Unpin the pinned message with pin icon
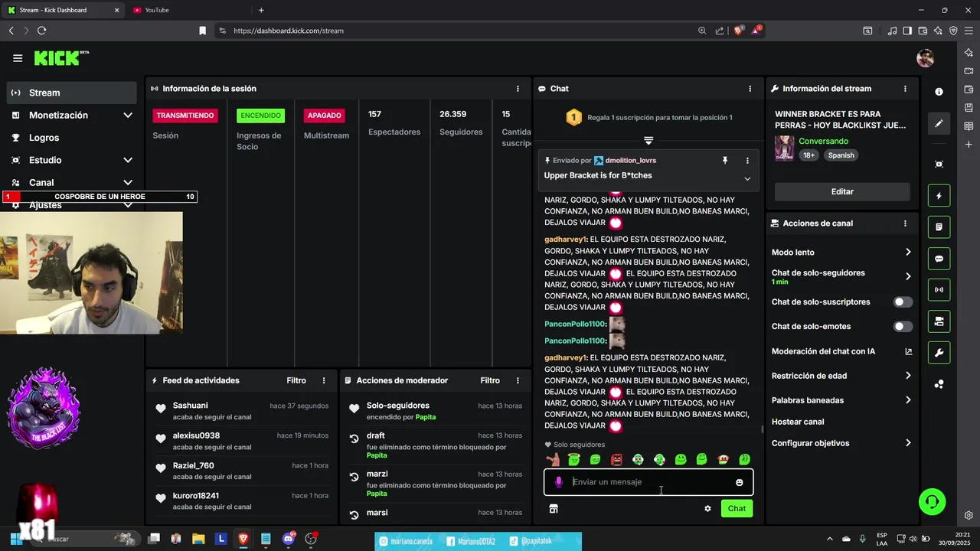 [724, 161]
